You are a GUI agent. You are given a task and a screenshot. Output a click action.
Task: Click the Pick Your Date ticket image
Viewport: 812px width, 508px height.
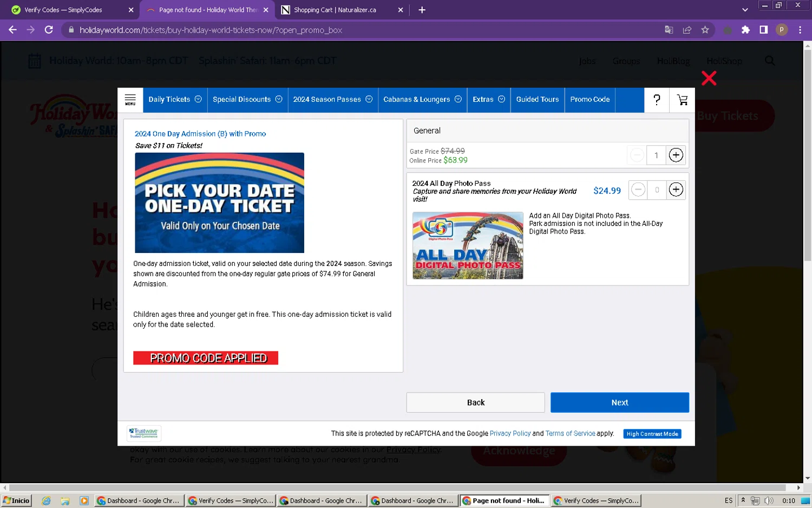219,203
